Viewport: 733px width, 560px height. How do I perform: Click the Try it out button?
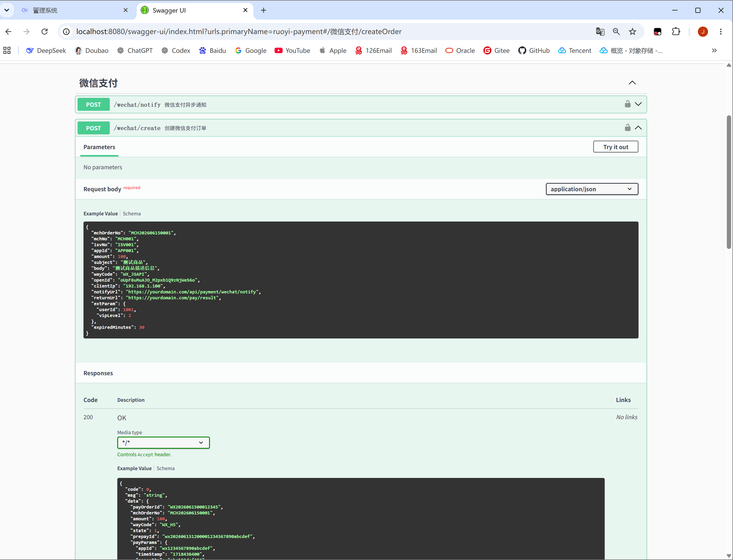point(616,147)
